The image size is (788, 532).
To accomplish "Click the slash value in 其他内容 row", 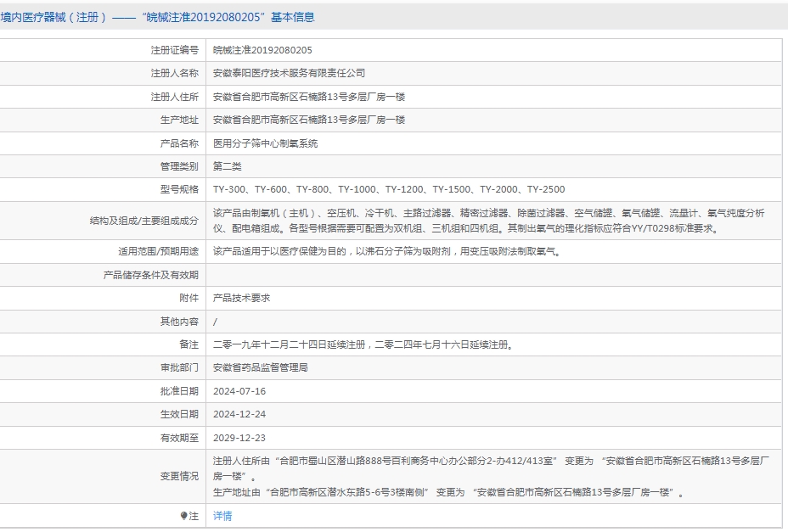I will click(215, 322).
